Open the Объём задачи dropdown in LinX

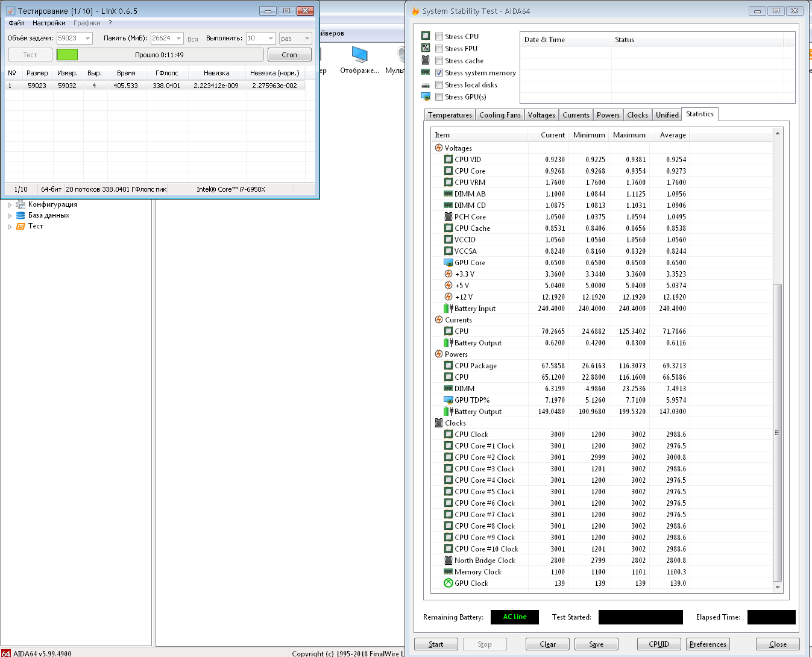pyautogui.click(x=87, y=39)
